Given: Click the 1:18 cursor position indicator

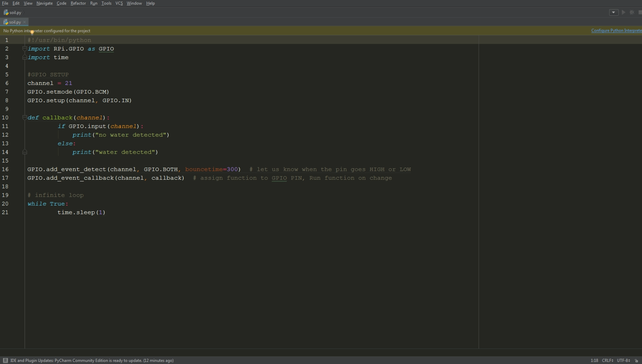Looking at the screenshot, I should (594, 360).
